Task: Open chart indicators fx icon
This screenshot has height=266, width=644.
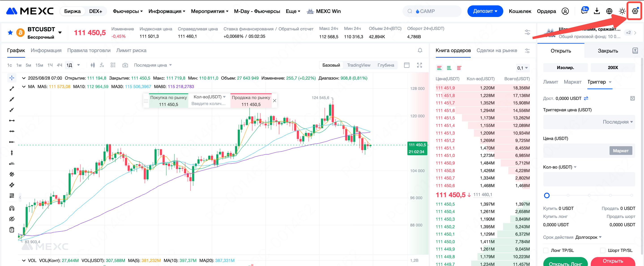Action: [102, 65]
